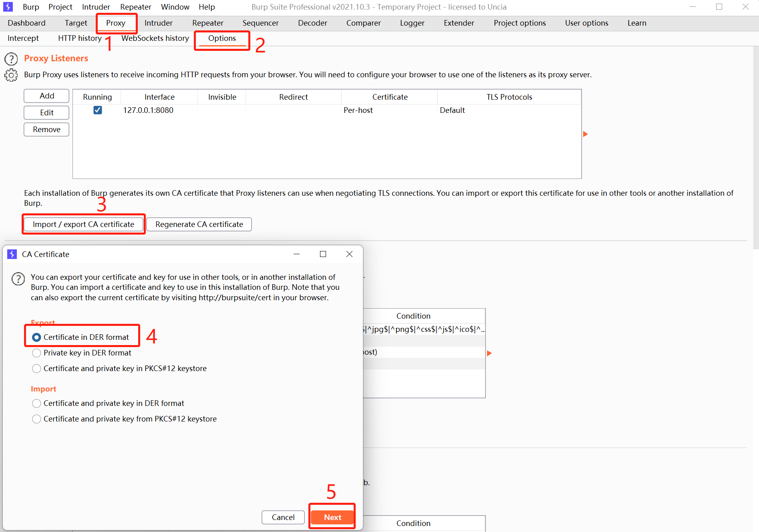
Task: Select the Per-host certificate cell
Action: 390,110
